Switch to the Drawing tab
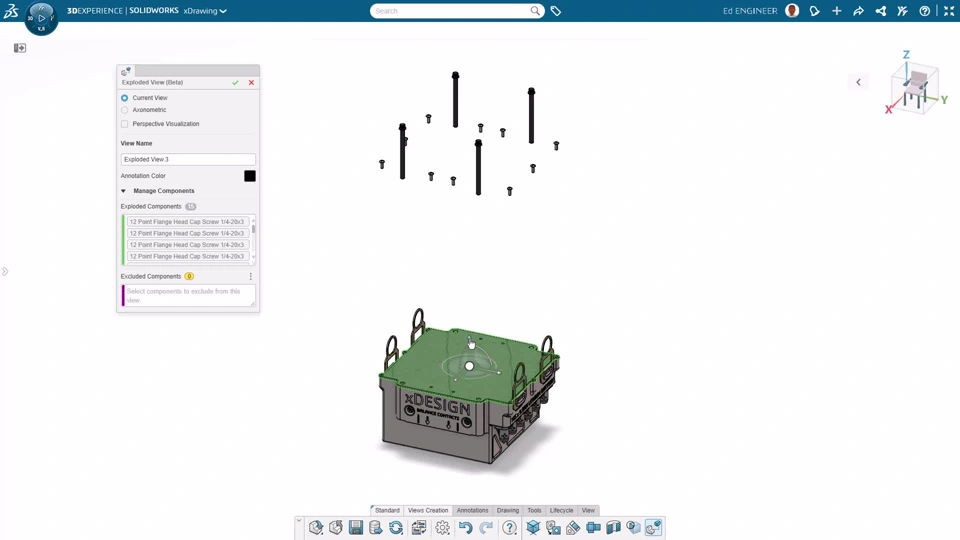The height and width of the screenshot is (540, 960). [x=508, y=510]
